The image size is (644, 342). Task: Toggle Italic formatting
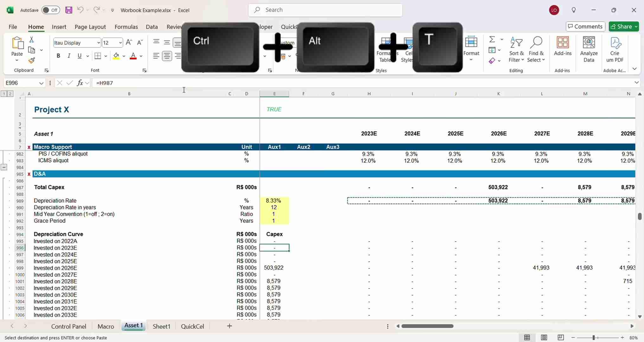(x=69, y=56)
